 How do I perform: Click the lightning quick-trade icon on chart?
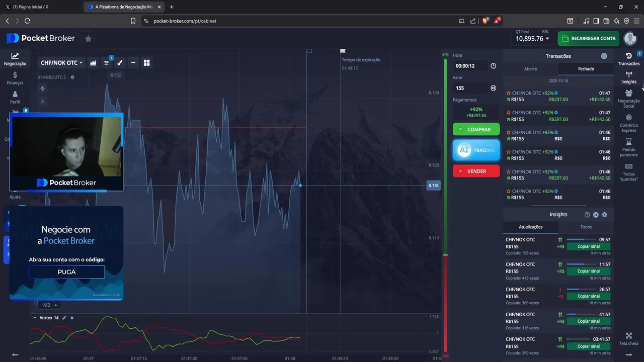click(43, 88)
